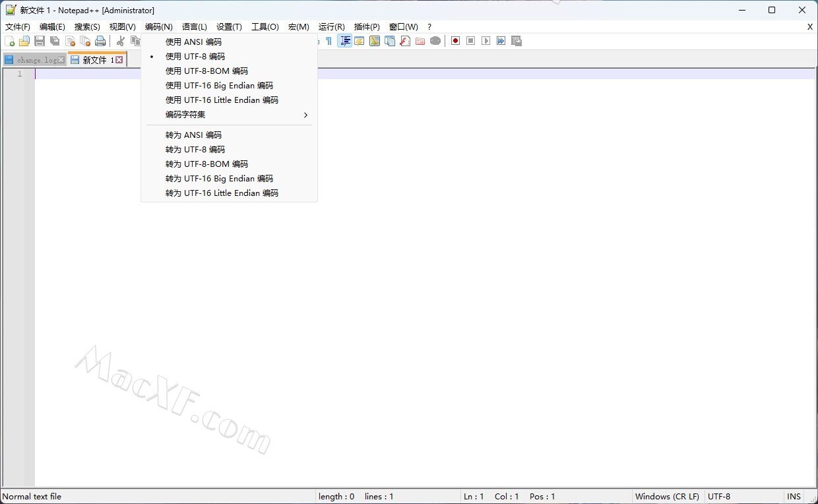Open Folder as Workspace icon
Image resolution: width=818 pixels, height=504 pixels.
pyautogui.click(x=420, y=41)
